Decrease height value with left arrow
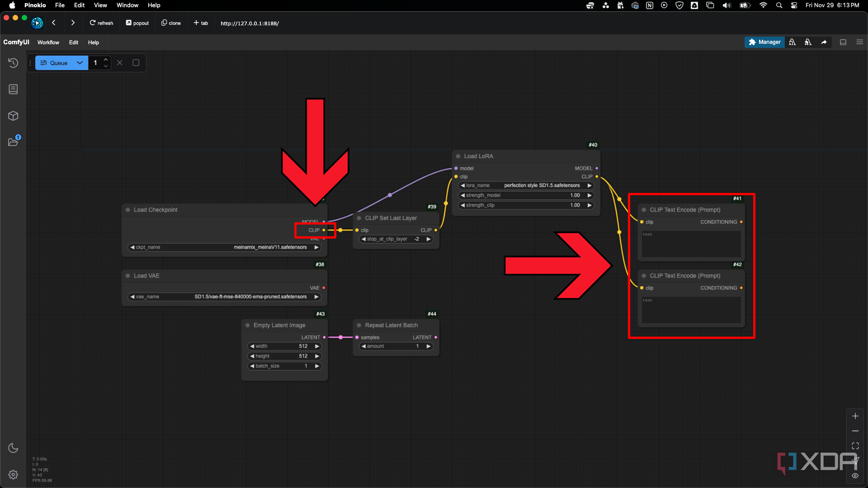Screen dimensions: 868x488 point(252,357)
